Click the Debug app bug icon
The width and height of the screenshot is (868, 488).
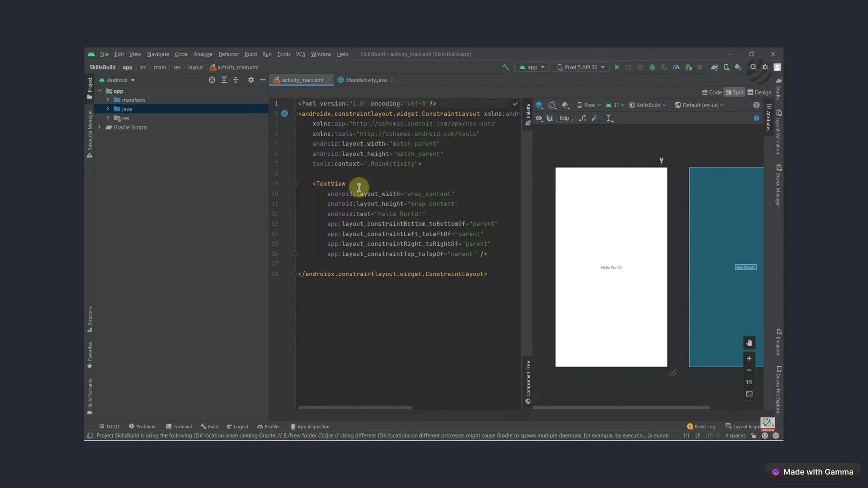pos(652,67)
